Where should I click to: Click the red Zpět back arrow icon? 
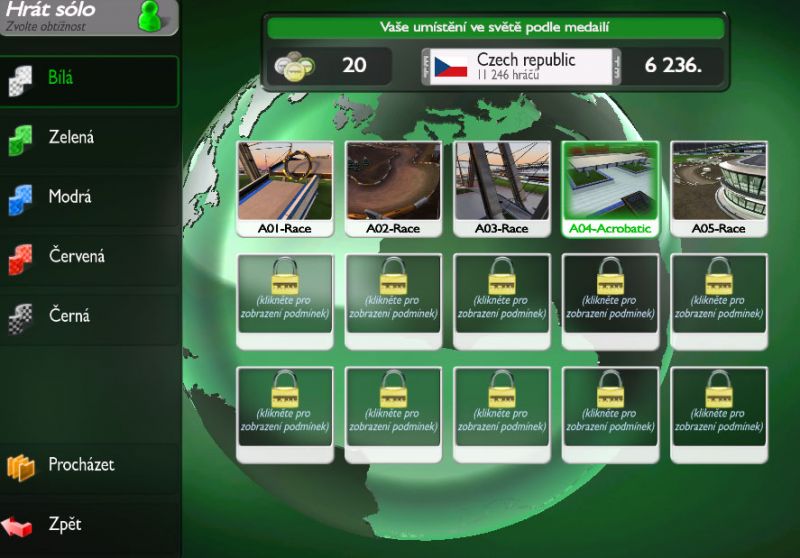tap(17, 527)
